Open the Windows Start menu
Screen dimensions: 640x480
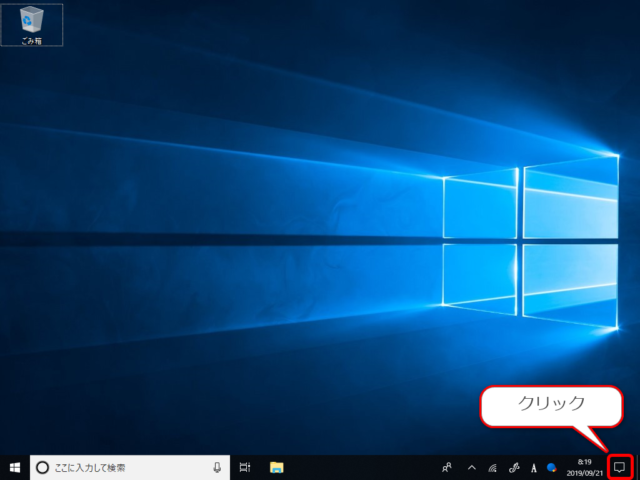click(15, 467)
